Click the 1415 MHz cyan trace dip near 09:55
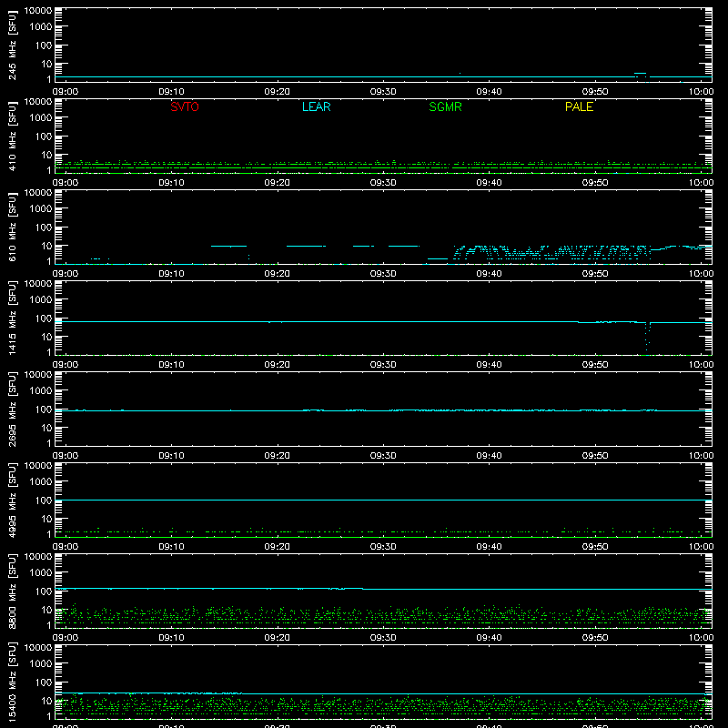 pos(647,337)
